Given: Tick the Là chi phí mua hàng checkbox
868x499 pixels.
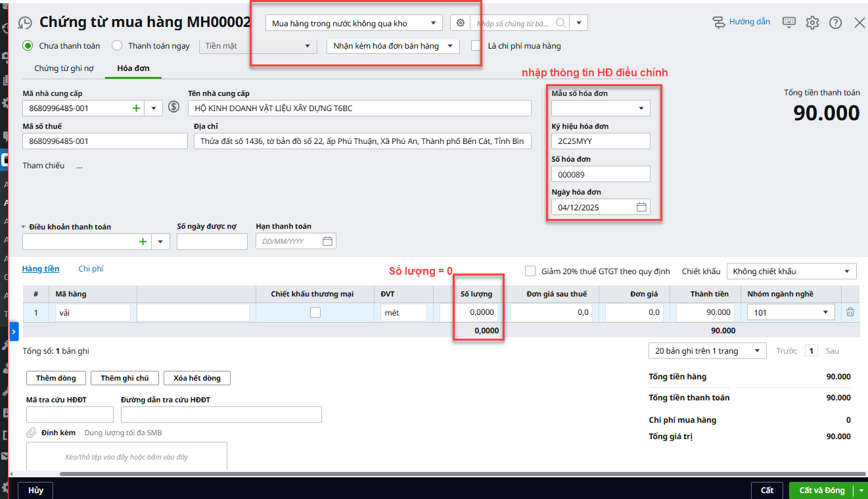Looking at the screenshot, I should [x=477, y=46].
